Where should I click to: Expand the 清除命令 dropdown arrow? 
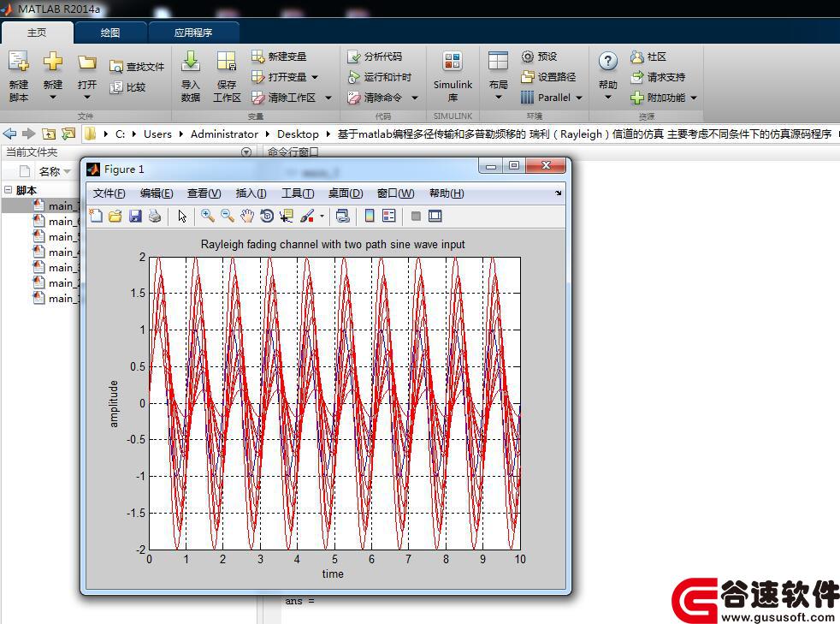coord(415,98)
